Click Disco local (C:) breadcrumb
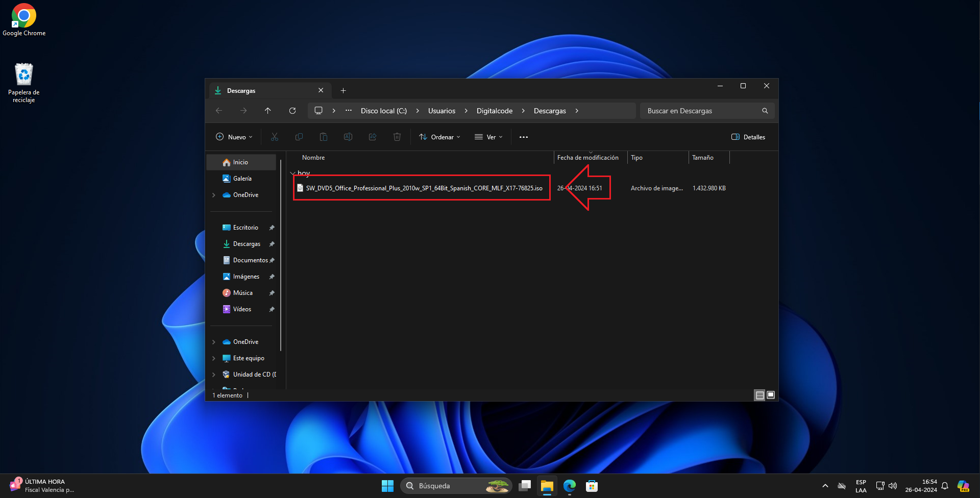Screen dimensions: 980x498 (384, 111)
